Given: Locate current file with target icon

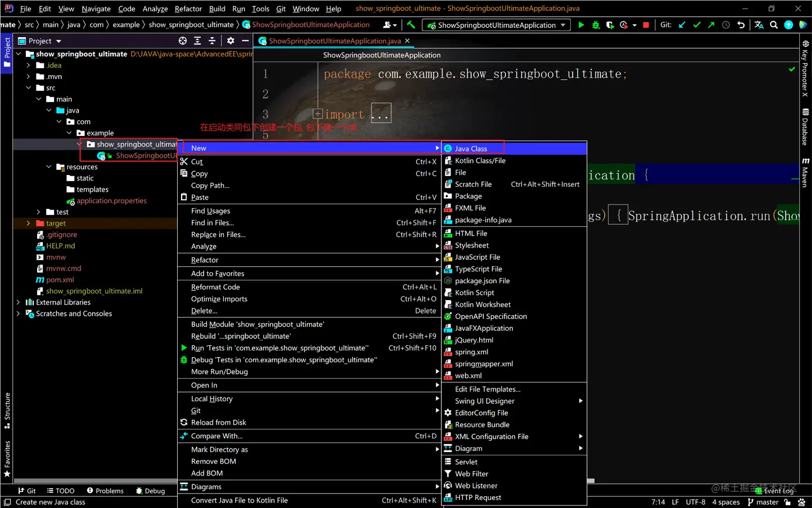Looking at the screenshot, I should [183, 41].
